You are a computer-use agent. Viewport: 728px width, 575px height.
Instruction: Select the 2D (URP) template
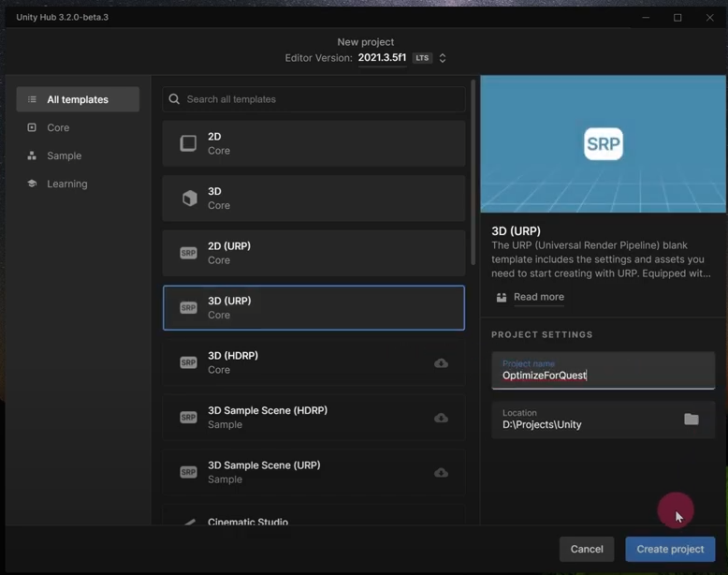(x=313, y=253)
